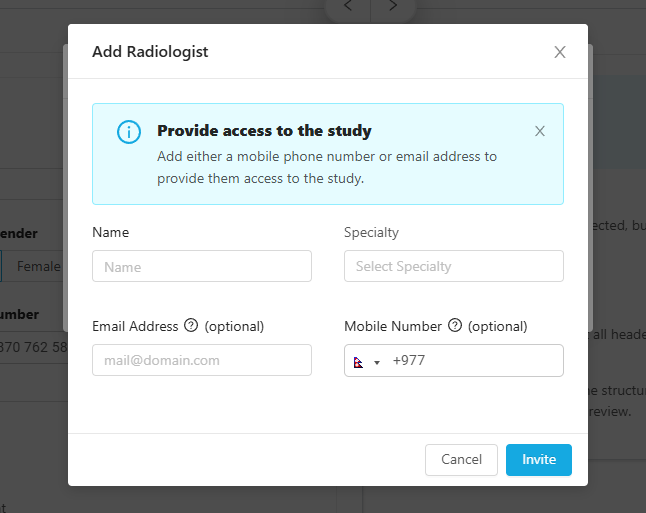The height and width of the screenshot is (513, 646).
Task: Focus the mail@domain.com email field
Action: (202, 360)
